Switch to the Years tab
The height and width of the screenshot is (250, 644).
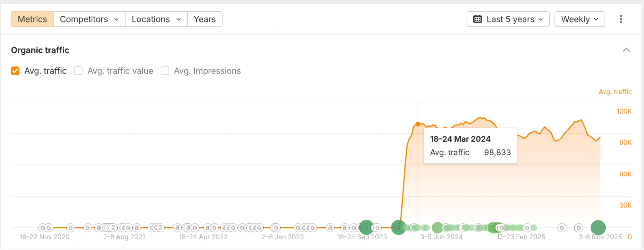pos(205,19)
